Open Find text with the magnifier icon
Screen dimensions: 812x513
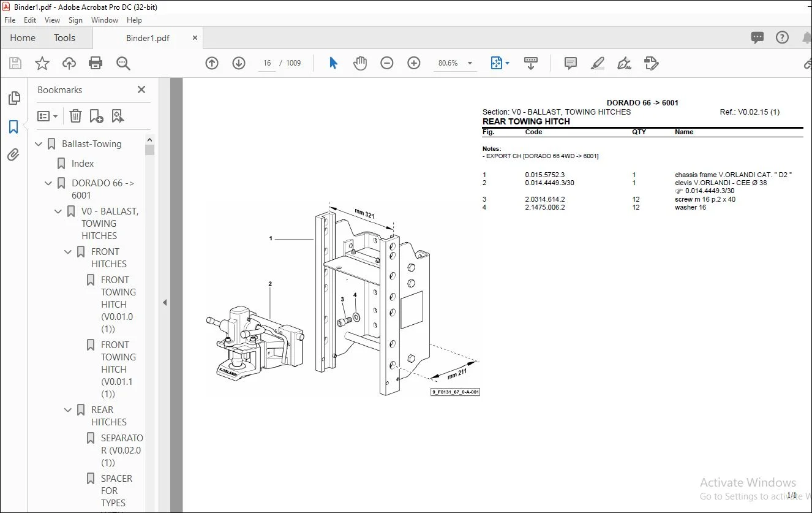click(x=123, y=63)
